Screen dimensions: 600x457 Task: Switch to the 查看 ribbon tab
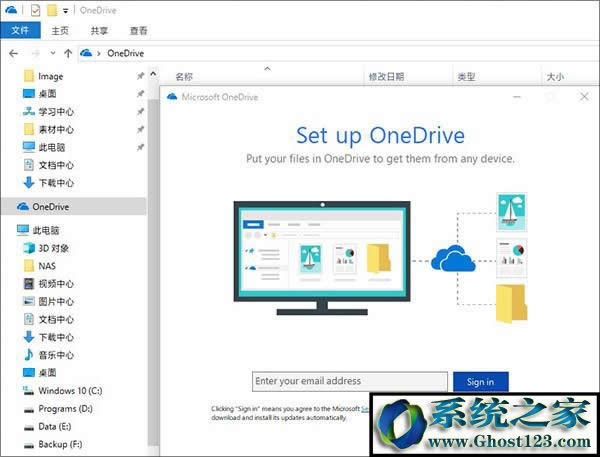(x=139, y=30)
